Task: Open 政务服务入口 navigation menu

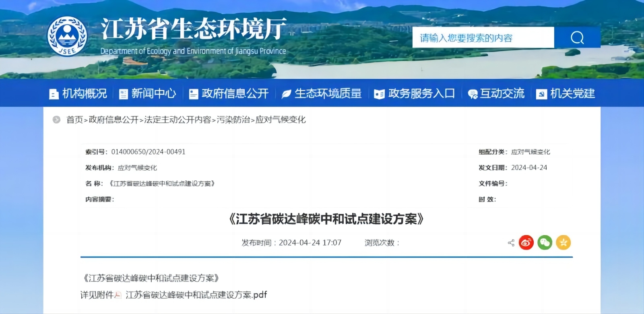Action: click(415, 94)
